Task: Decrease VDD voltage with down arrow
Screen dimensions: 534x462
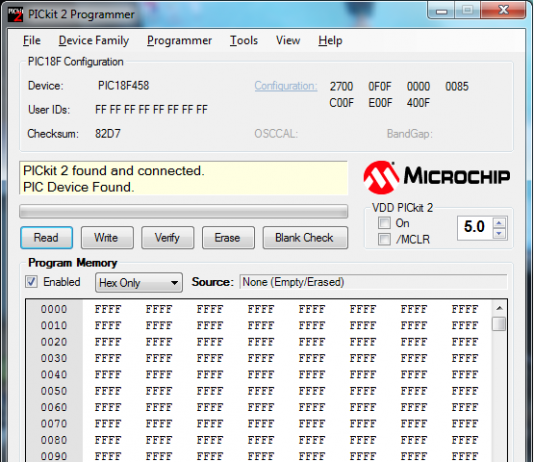Action: (499, 234)
